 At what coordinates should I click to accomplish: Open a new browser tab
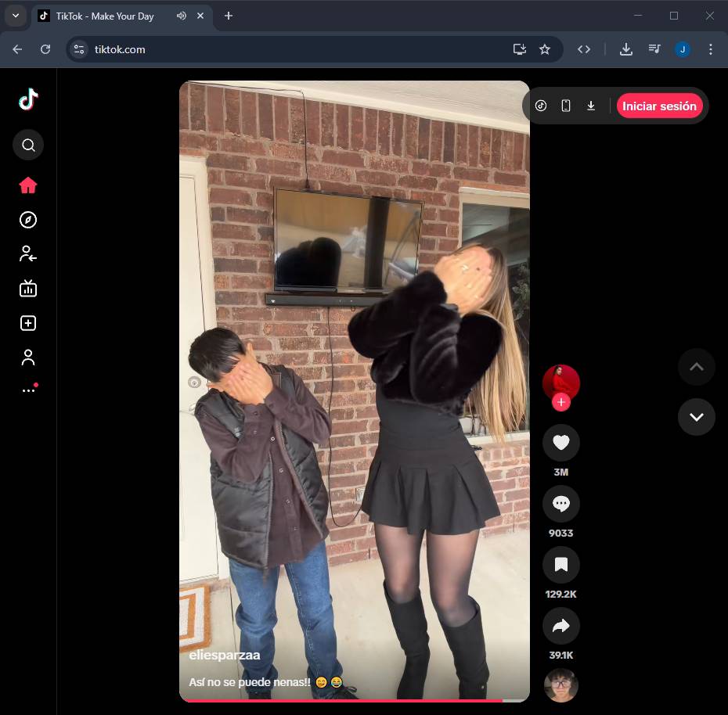pyautogui.click(x=229, y=16)
